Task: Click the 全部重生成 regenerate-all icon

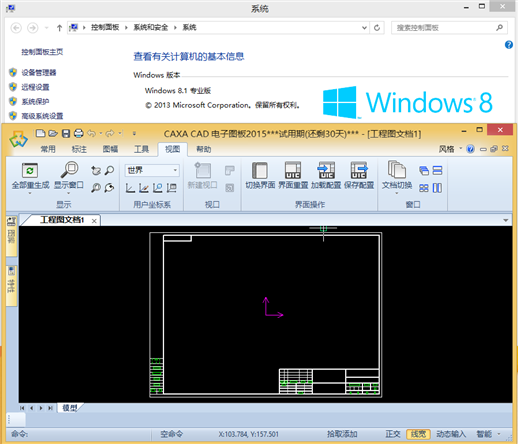Action: [x=30, y=170]
